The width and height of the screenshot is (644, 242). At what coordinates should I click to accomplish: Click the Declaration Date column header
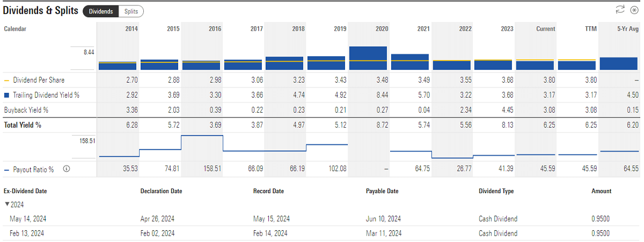[x=161, y=191]
